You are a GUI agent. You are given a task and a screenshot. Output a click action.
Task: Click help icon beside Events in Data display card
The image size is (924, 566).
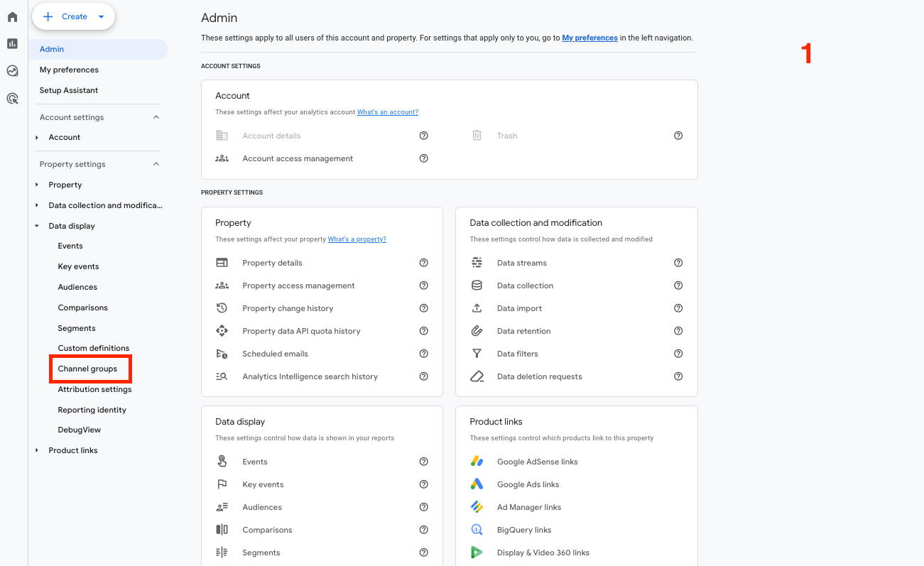click(x=424, y=462)
